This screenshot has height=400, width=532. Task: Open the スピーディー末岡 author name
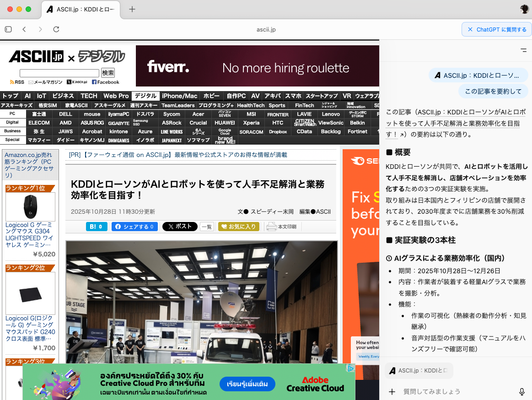(272, 211)
